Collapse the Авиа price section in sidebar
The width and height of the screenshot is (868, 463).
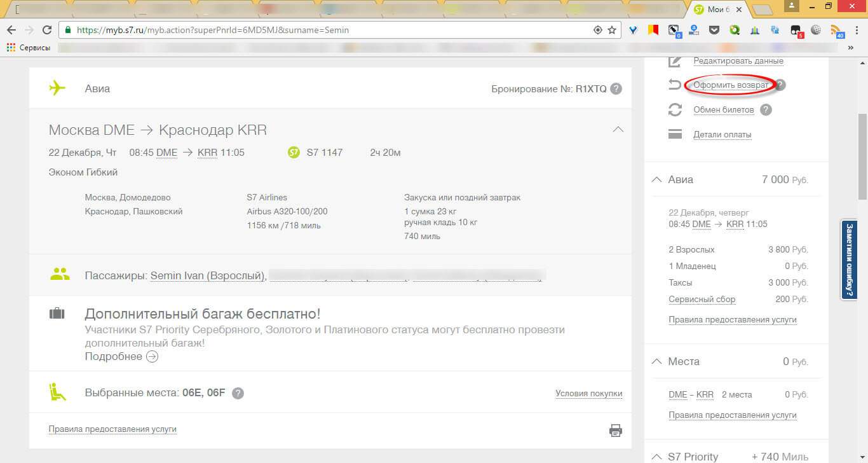point(657,180)
